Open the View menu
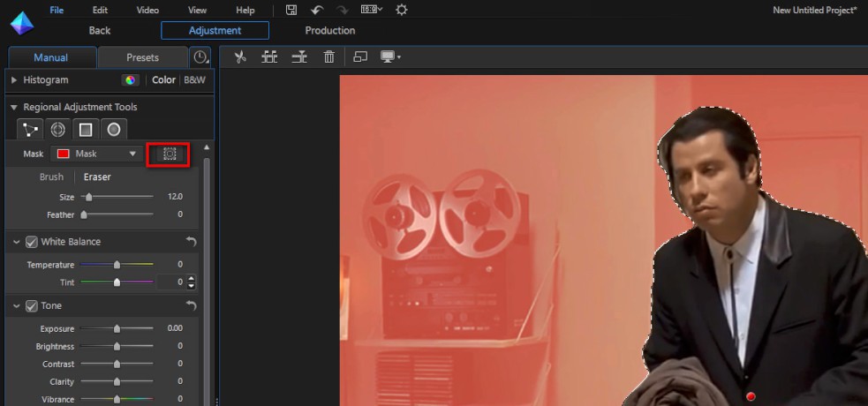This screenshot has height=406, width=868. tap(198, 10)
